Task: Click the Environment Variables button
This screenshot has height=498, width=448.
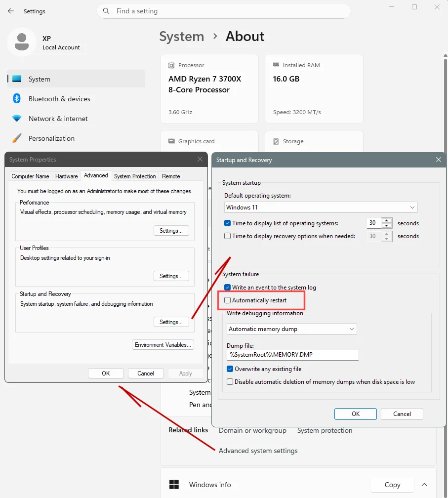Action: tap(163, 345)
